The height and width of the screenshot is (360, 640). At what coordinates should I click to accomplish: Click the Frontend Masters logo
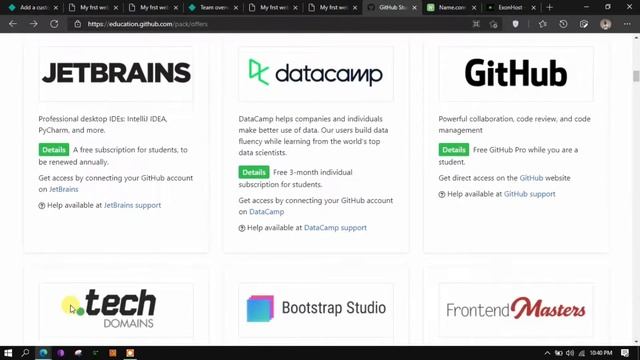tap(516, 310)
